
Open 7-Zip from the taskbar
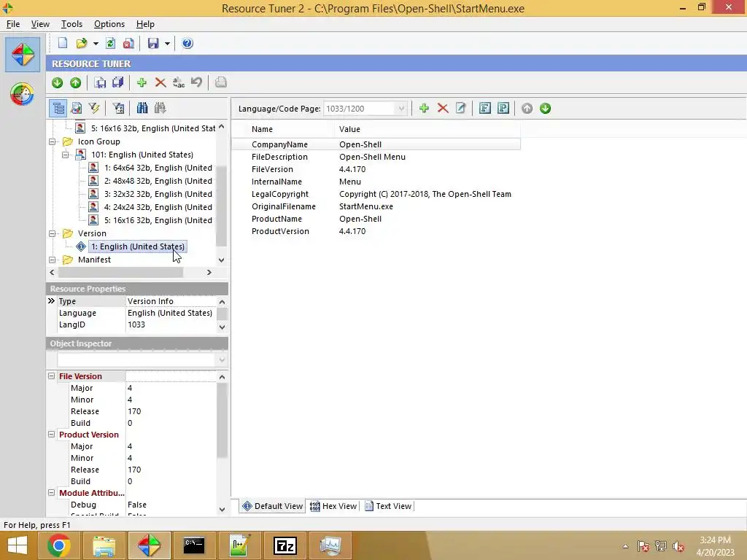285,545
